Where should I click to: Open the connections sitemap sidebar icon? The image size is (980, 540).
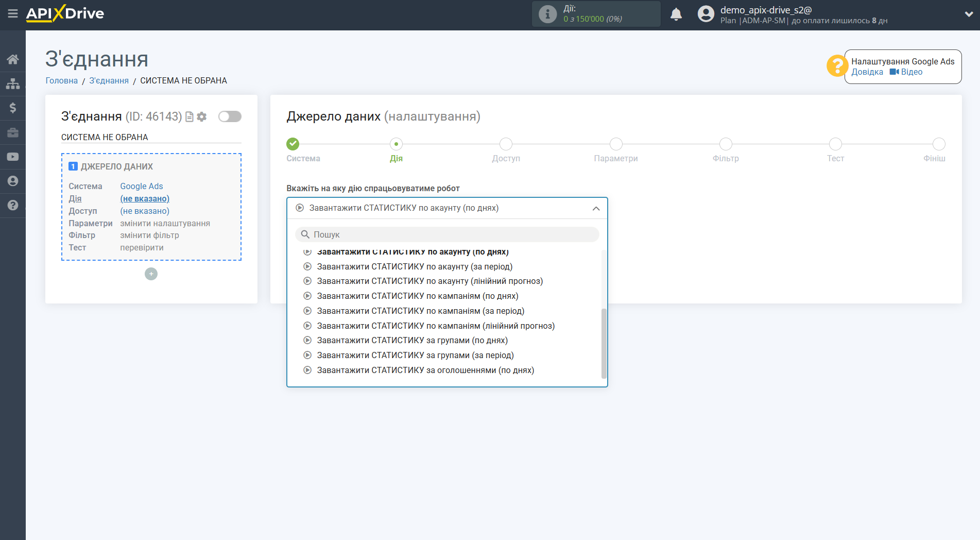[x=13, y=83]
